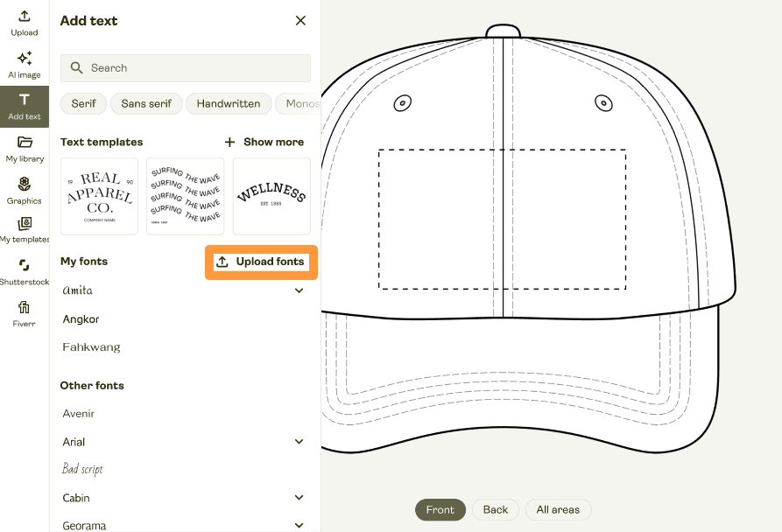Open the Shutterstock image search
782x532 pixels.
tap(24, 270)
